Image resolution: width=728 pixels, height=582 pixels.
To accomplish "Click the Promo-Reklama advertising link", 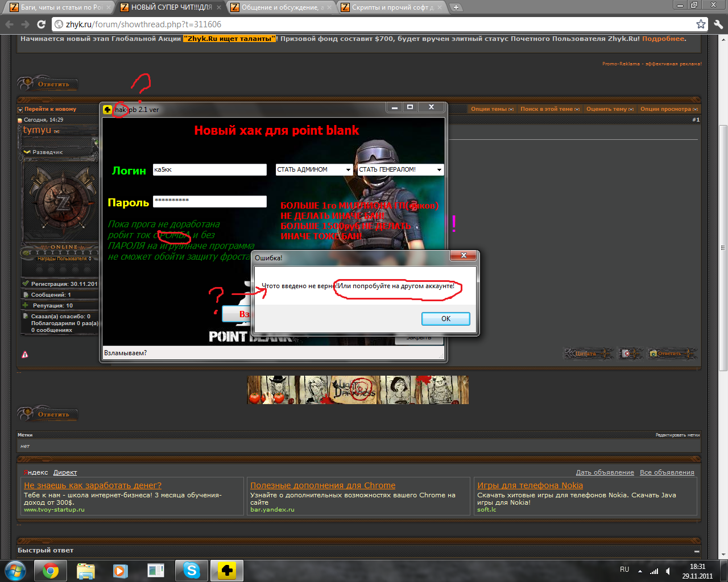I will 652,64.
